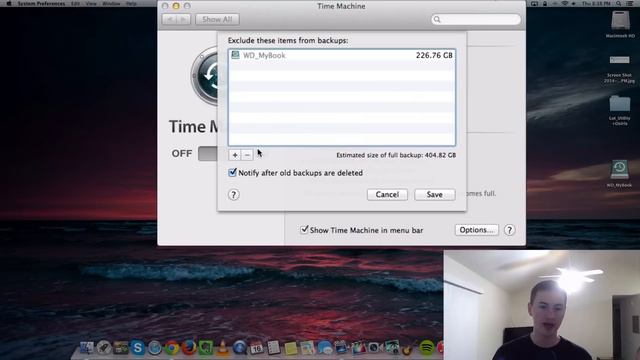Open the Apple menu

[9, 4]
